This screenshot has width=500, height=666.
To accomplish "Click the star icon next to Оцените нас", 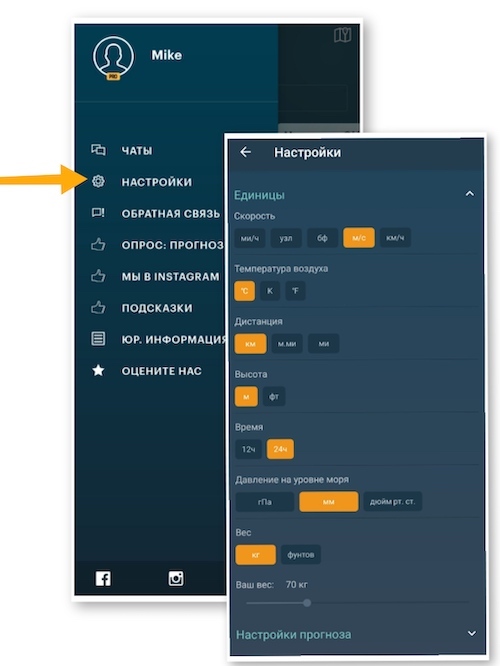I will (98, 370).
